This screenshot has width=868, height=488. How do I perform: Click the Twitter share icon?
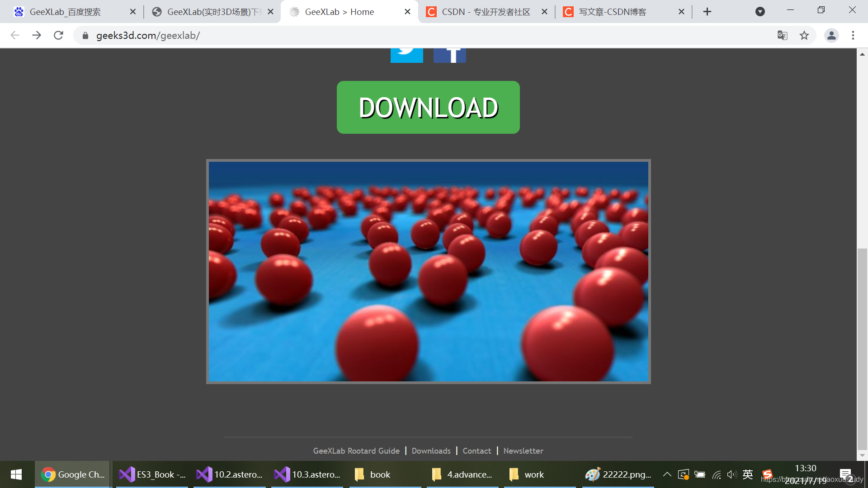tap(406, 55)
